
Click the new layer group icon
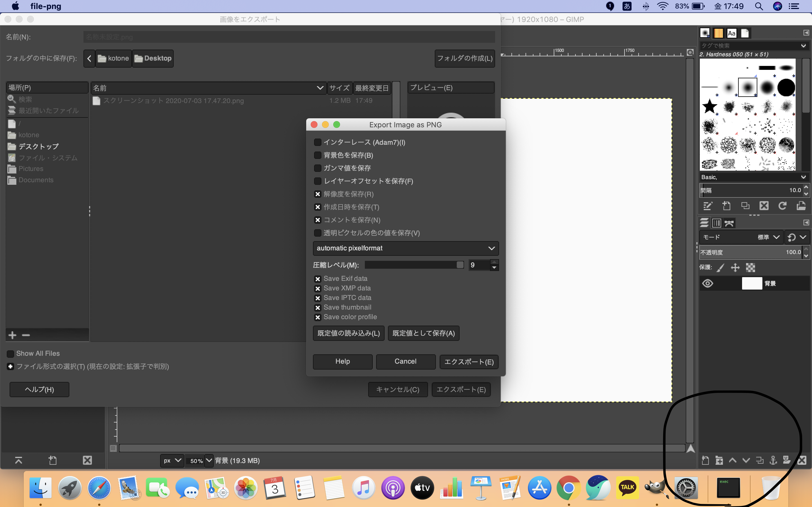tap(719, 460)
